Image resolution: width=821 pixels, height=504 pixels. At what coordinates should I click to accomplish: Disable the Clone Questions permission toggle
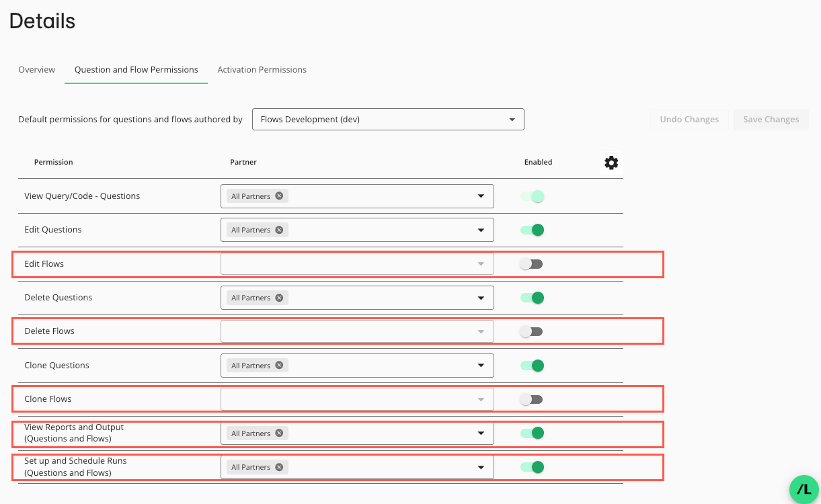[532, 366]
